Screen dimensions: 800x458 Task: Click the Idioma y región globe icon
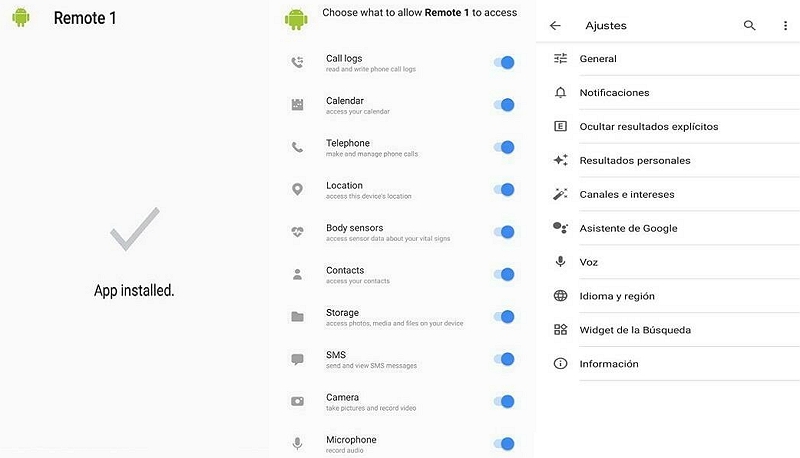point(561,296)
